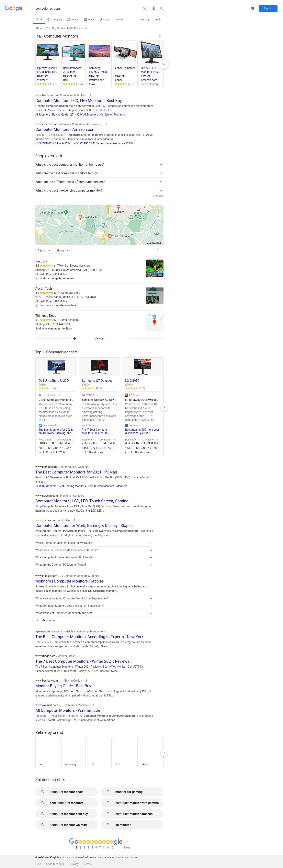The image size is (283, 868).
Task: Click the Sign in button
Action: tap(268, 8)
